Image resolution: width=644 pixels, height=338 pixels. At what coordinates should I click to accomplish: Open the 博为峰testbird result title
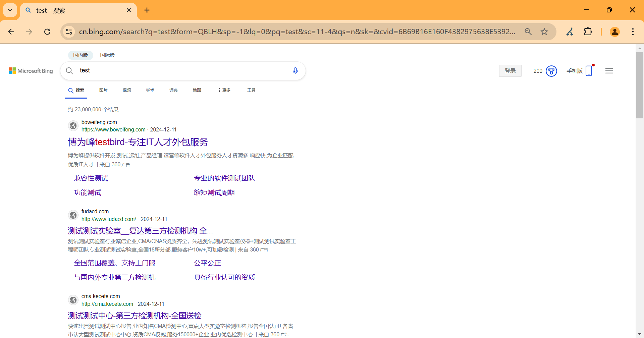[x=138, y=142]
